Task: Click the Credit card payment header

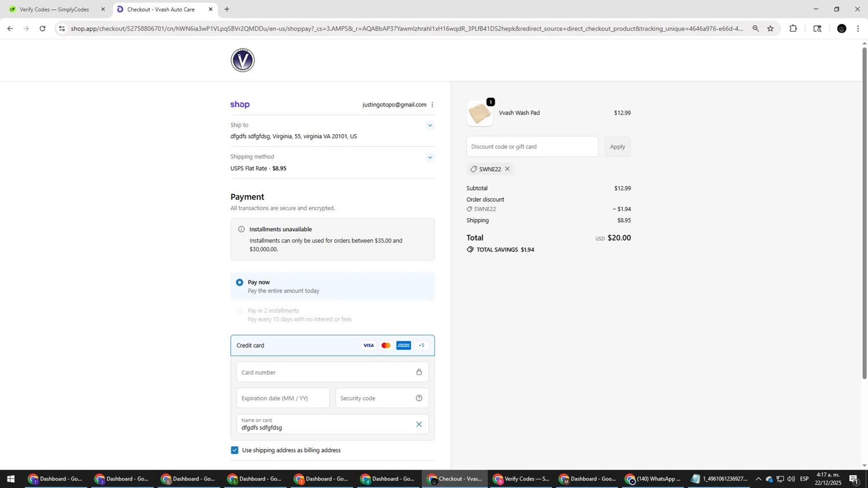Action: click(333, 346)
